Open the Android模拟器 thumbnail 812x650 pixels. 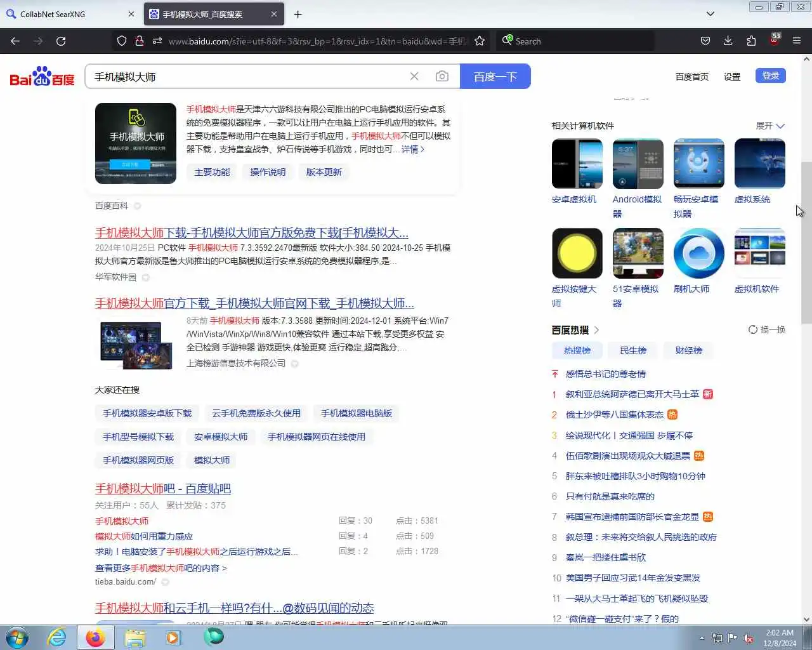pos(638,164)
